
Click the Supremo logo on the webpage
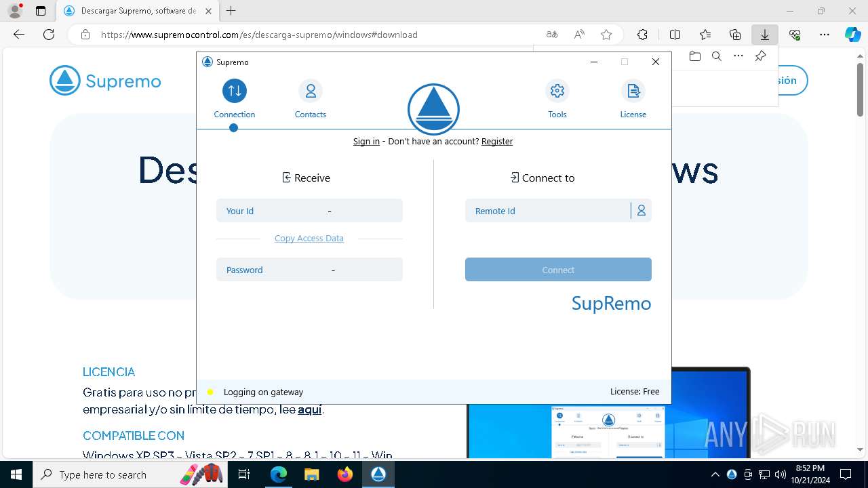point(105,81)
